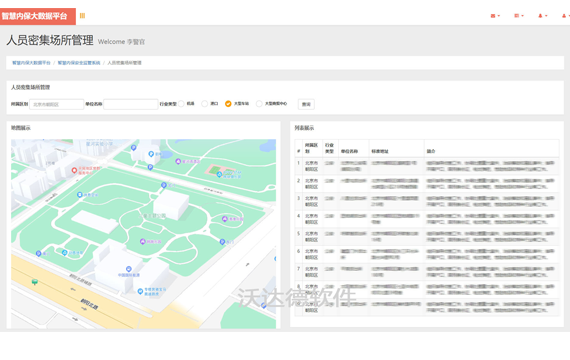Open 智慧内保安全监管系统 breadcrumb link
570x360 pixels.
point(79,63)
